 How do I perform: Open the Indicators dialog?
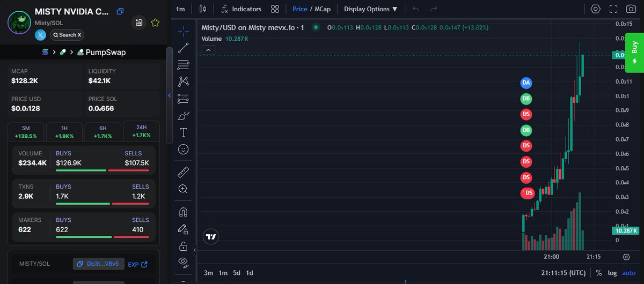241,9
